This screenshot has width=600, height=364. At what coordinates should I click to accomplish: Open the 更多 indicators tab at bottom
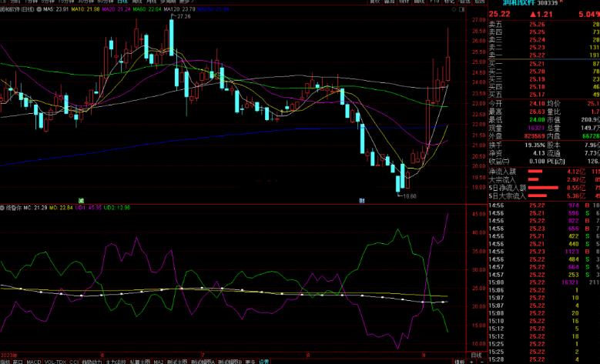pyautogui.click(x=250, y=362)
